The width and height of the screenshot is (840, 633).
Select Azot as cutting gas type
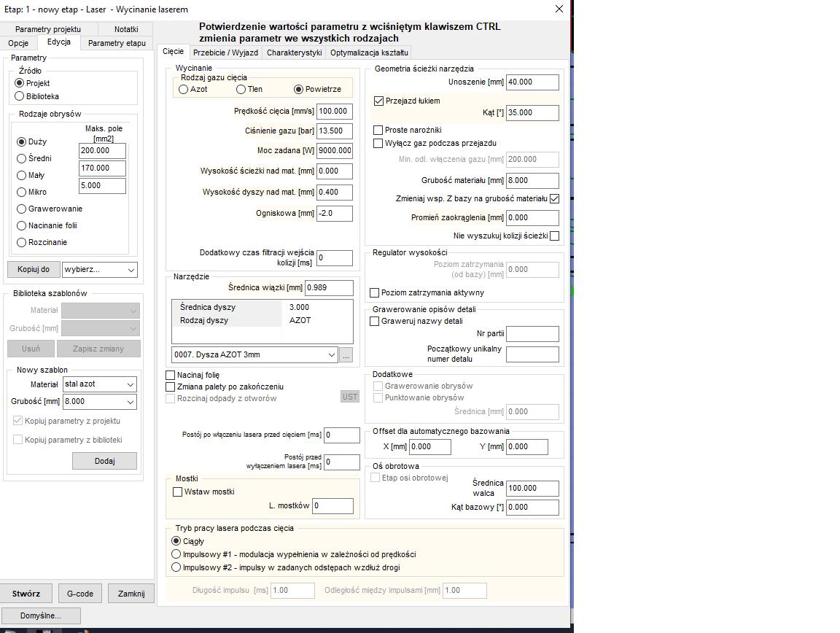184,89
